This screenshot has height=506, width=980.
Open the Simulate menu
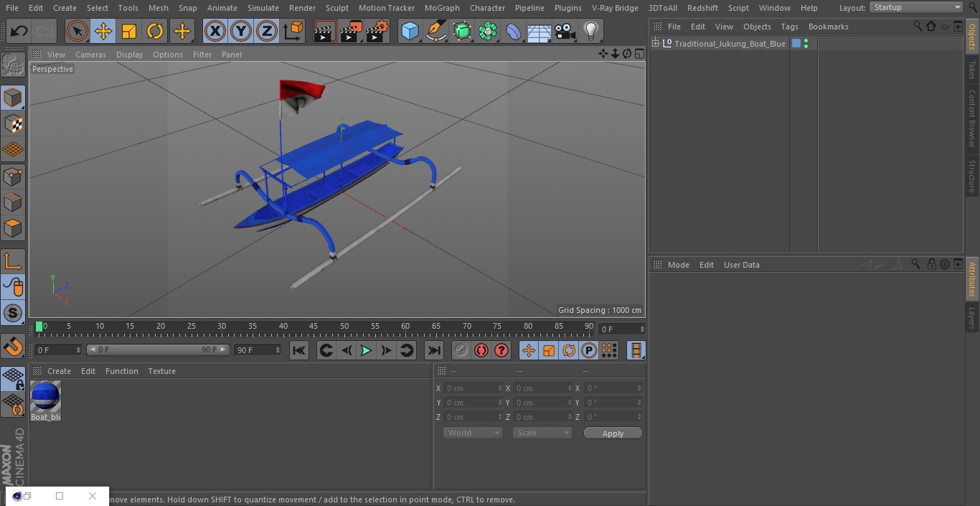[263, 7]
